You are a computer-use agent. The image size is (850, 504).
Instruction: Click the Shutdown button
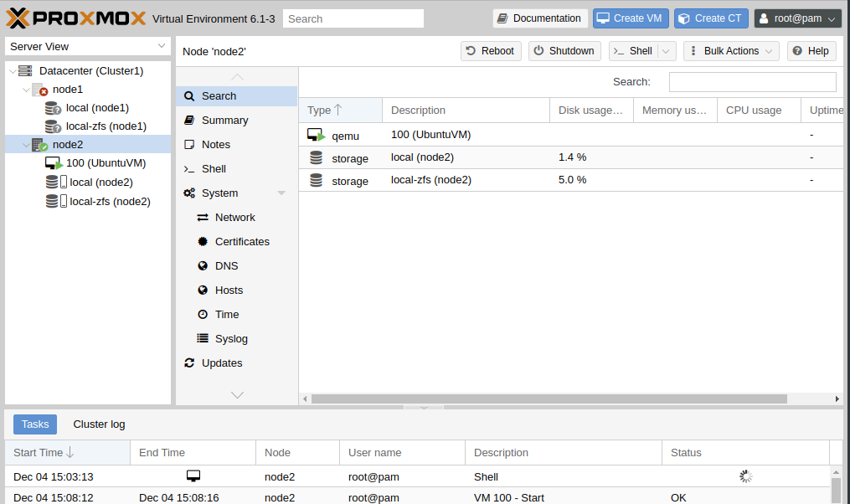pos(564,51)
